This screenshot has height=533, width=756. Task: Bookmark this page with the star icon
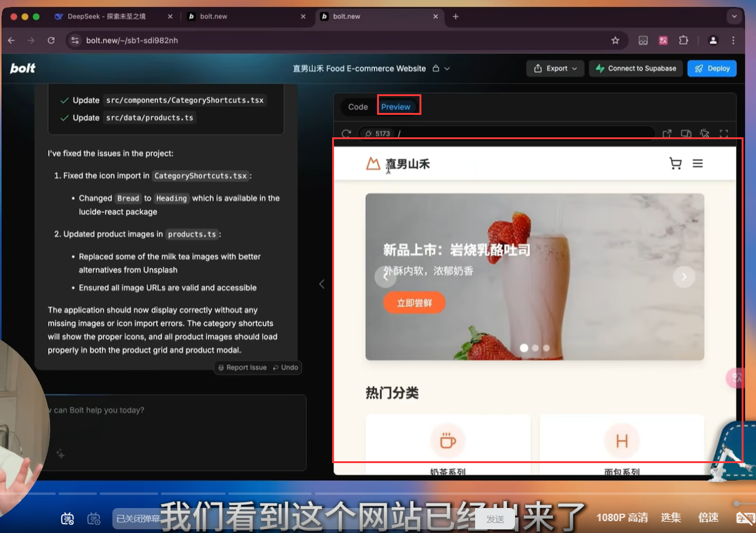[616, 41]
